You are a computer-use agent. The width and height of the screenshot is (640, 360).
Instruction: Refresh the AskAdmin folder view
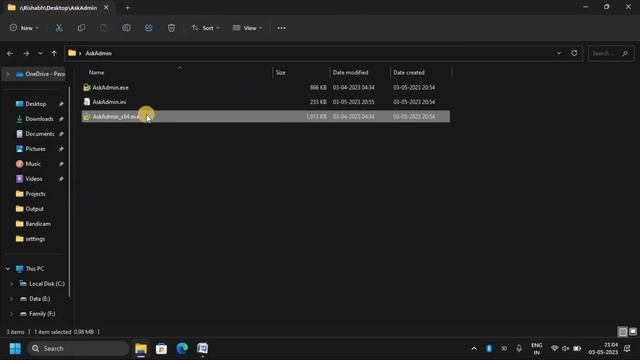coord(574,53)
